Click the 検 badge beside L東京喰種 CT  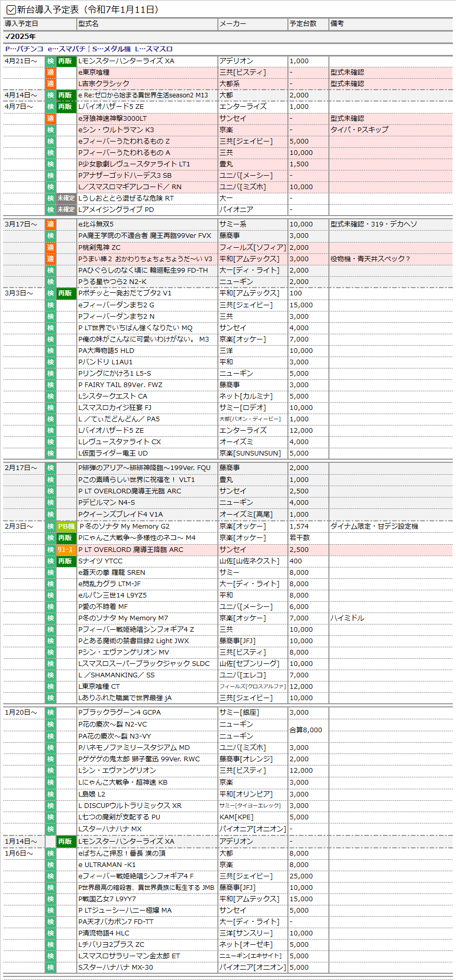(x=50, y=687)
